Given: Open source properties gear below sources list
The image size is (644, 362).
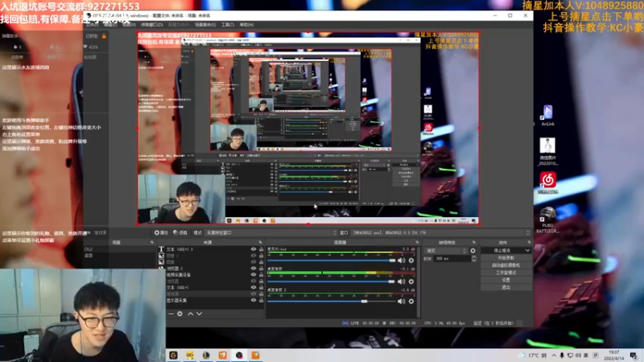Looking at the screenshot, I should click(180, 314).
